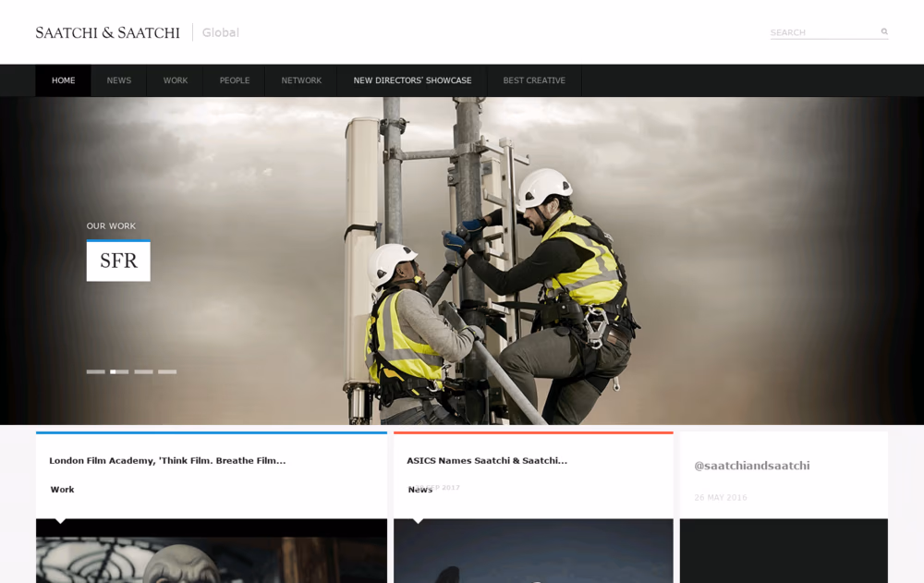Select the fourth carousel slide indicator
The width and height of the screenshot is (924, 583).
167,372
